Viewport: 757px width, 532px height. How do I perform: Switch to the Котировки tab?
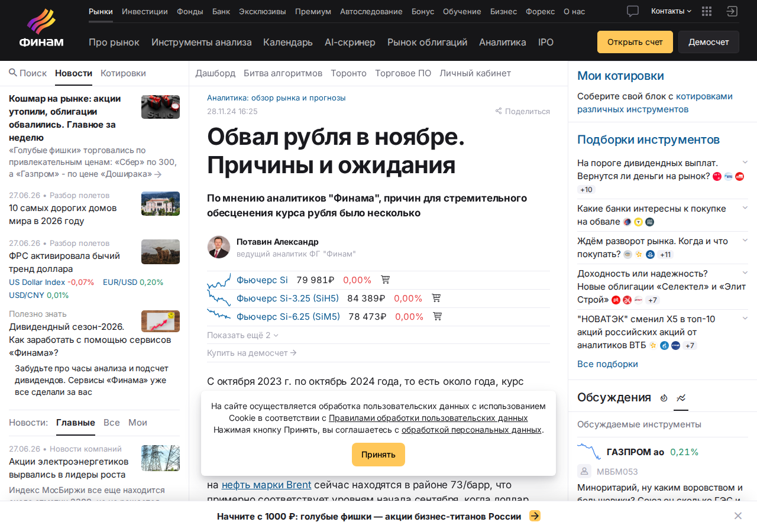click(x=123, y=73)
